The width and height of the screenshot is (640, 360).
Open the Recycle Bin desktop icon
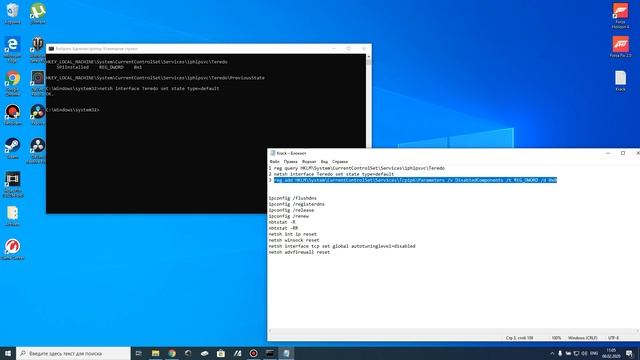(x=12, y=13)
